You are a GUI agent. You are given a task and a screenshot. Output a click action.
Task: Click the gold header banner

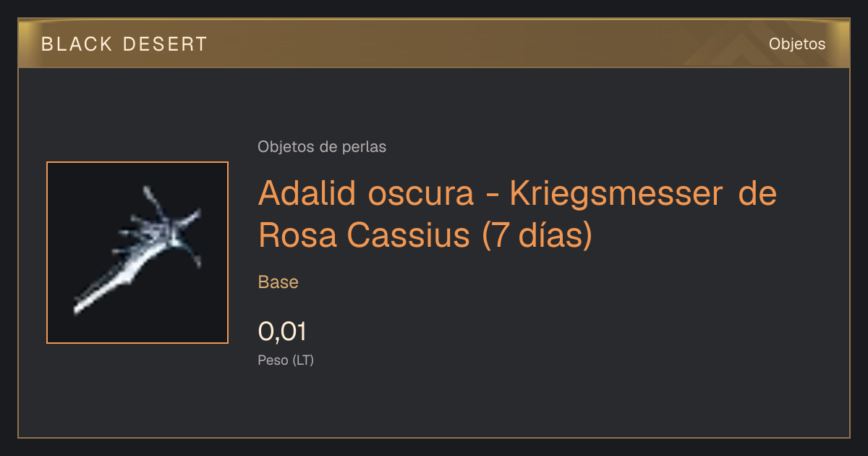pyautogui.click(x=434, y=43)
